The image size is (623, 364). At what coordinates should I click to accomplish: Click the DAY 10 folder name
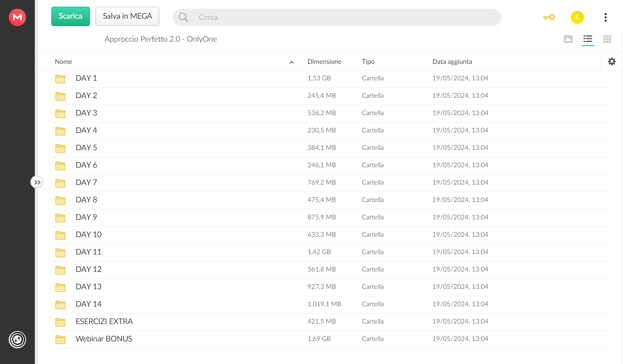click(x=89, y=235)
